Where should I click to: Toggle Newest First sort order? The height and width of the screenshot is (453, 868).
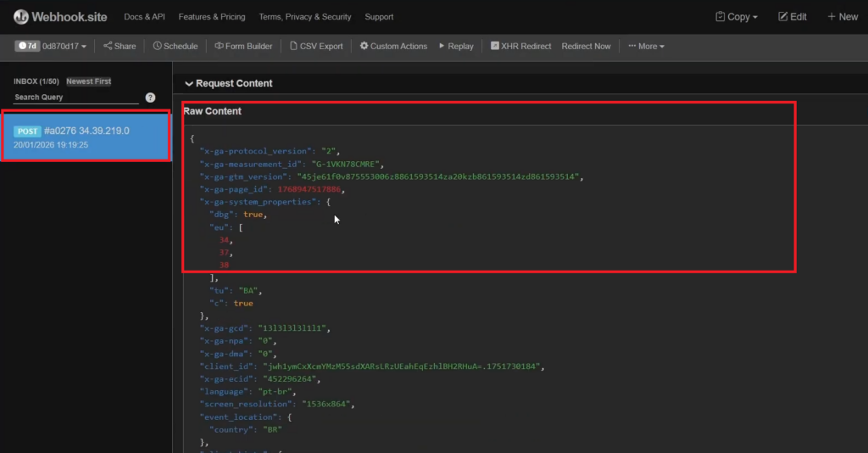pyautogui.click(x=89, y=81)
